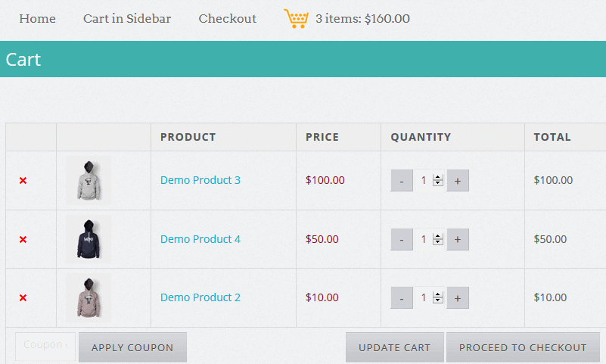Decrease Demo Product 3 quantity with minus
This screenshot has height=364, width=606.
point(402,180)
